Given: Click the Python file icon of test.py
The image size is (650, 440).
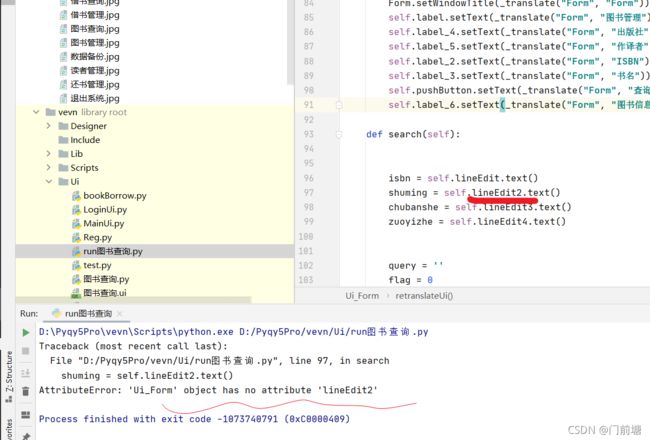Looking at the screenshot, I should tap(76, 265).
